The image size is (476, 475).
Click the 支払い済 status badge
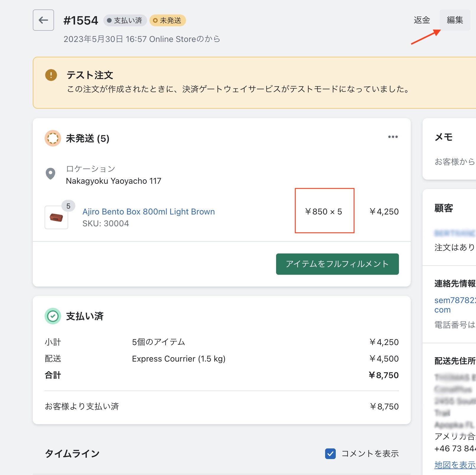tap(125, 20)
